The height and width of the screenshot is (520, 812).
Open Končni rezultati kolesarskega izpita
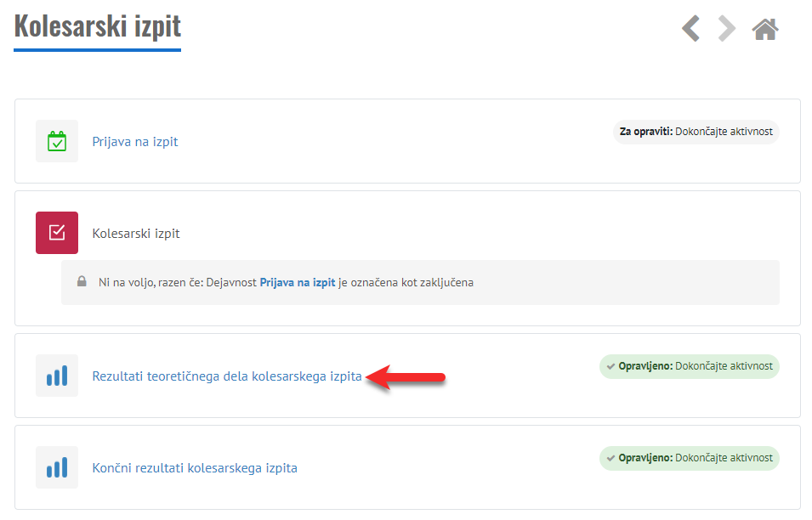click(195, 468)
